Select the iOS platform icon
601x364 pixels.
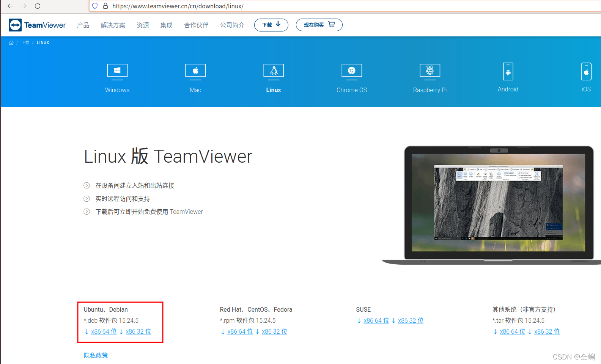586,71
